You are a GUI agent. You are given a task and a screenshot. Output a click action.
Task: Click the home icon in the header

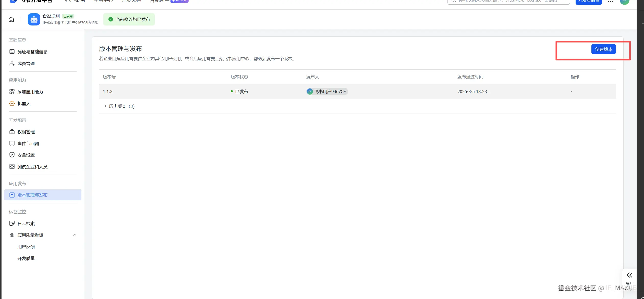(x=11, y=19)
